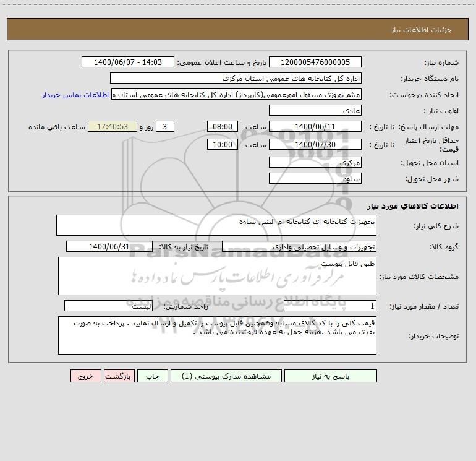Select the شماره نیاز number field

coord(315,62)
